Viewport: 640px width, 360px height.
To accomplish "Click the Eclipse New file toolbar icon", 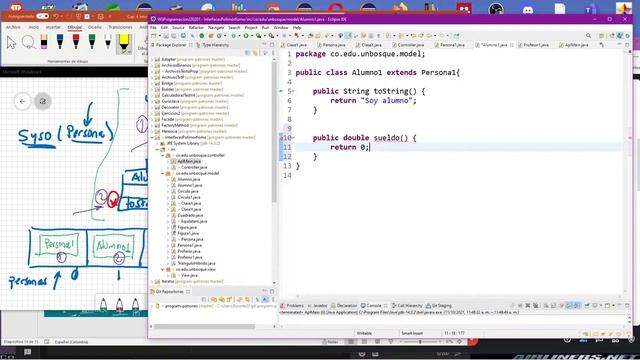I will 154,36.
